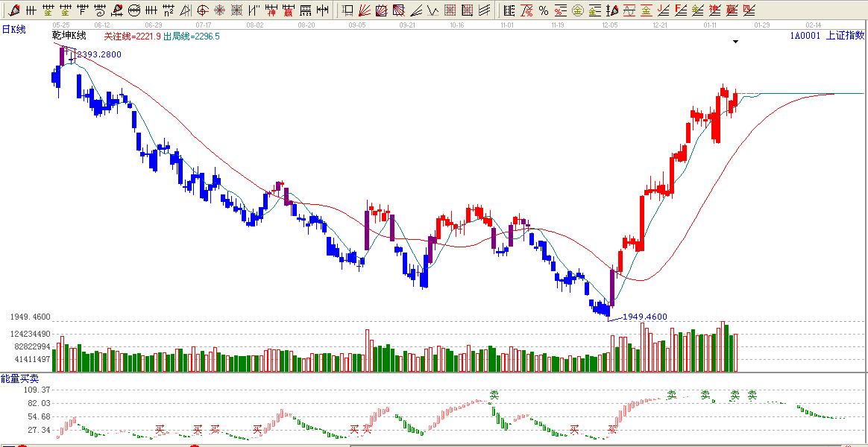This screenshot has height=447, width=868.
Task: Select the percent (%) tool icon
Action: 543,10
